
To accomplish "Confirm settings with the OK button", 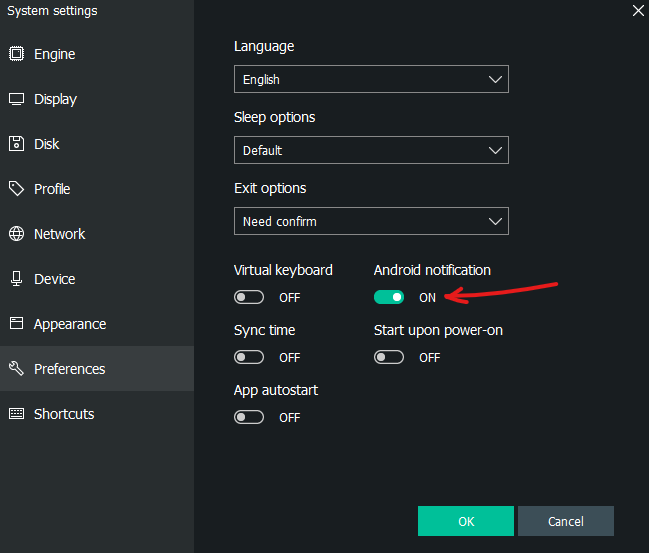I will (x=466, y=521).
